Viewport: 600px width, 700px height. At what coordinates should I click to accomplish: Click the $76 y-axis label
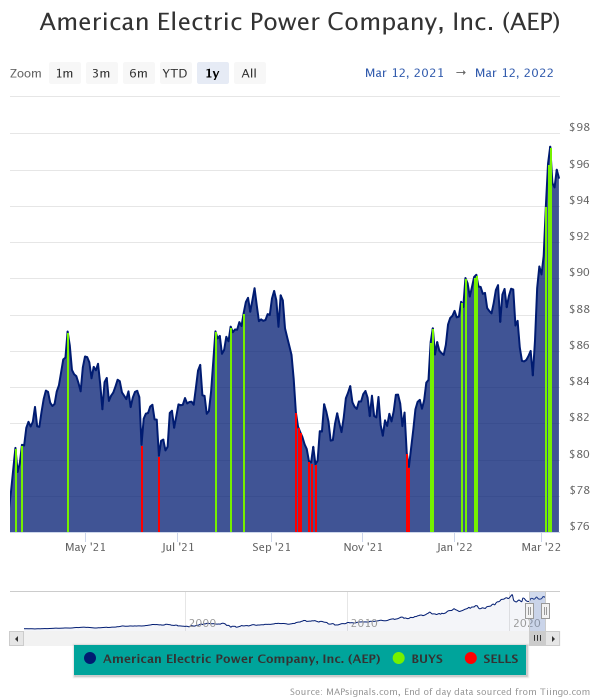tap(579, 526)
